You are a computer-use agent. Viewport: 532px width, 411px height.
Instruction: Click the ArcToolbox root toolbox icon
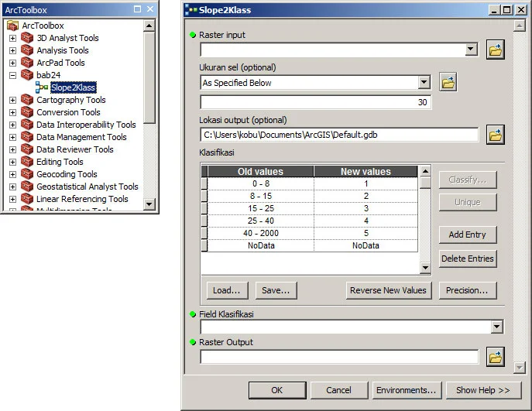click(x=12, y=26)
